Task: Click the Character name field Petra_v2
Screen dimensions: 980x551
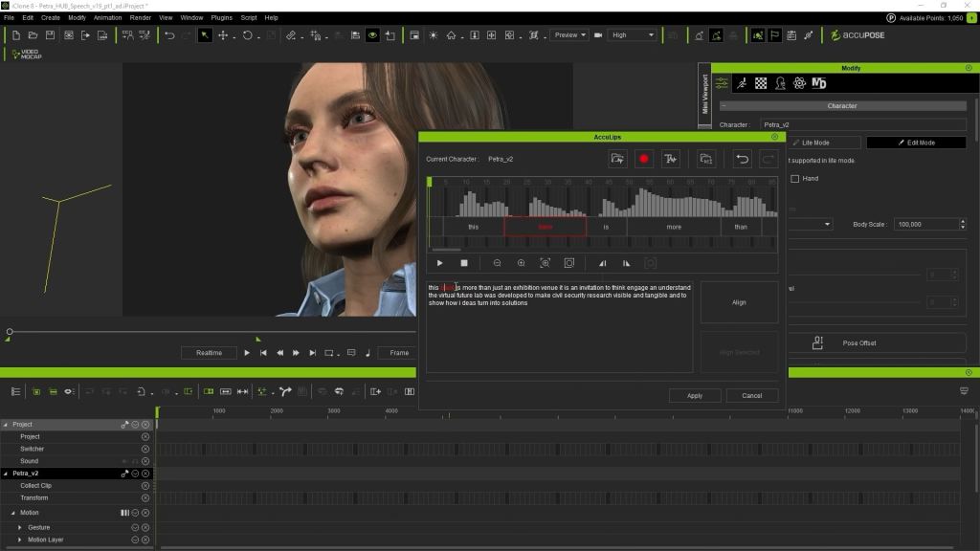Action: pos(862,125)
